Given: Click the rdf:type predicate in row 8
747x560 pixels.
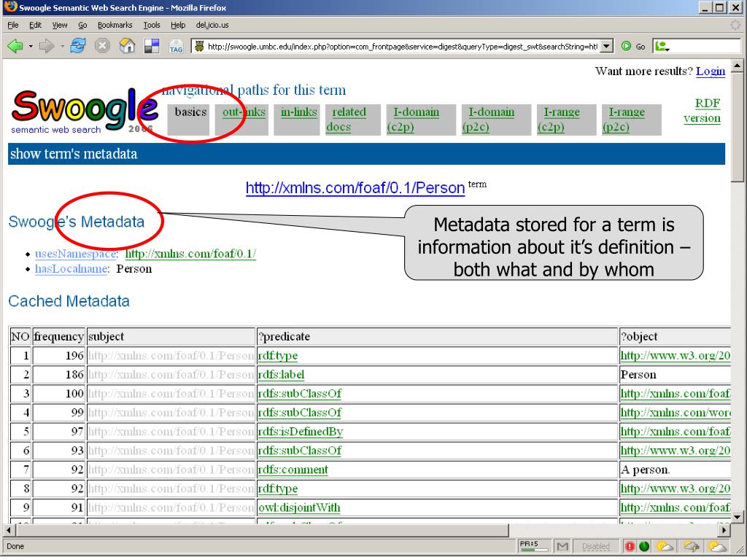Looking at the screenshot, I should click(278, 489).
